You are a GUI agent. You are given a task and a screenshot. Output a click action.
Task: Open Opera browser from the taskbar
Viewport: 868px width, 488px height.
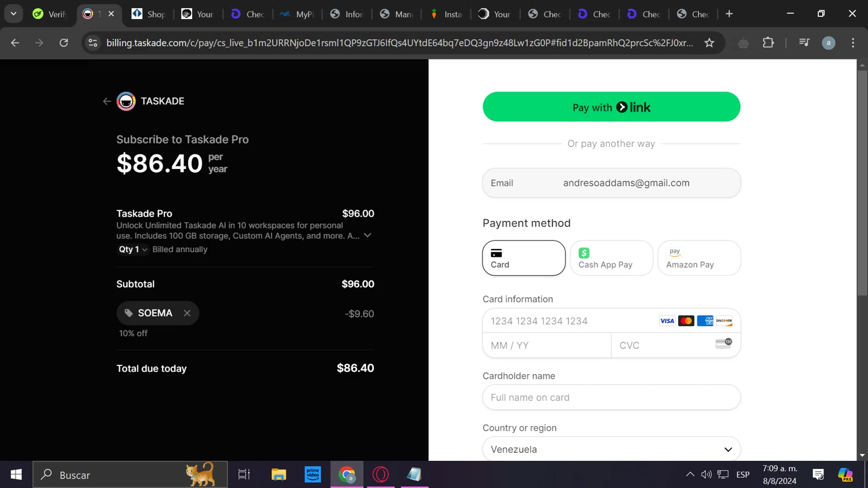(381, 475)
